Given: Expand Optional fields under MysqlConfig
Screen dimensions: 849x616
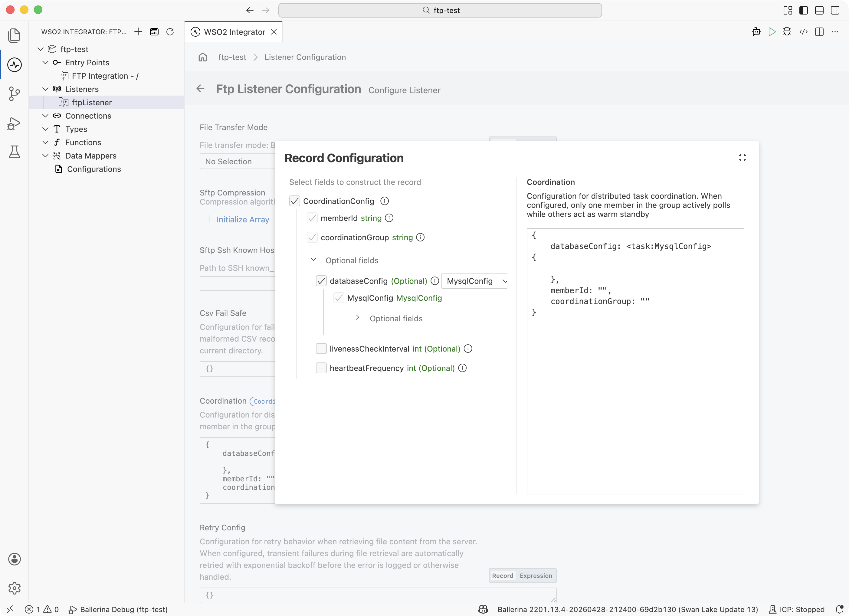Looking at the screenshot, I should [x=358, y=318].
